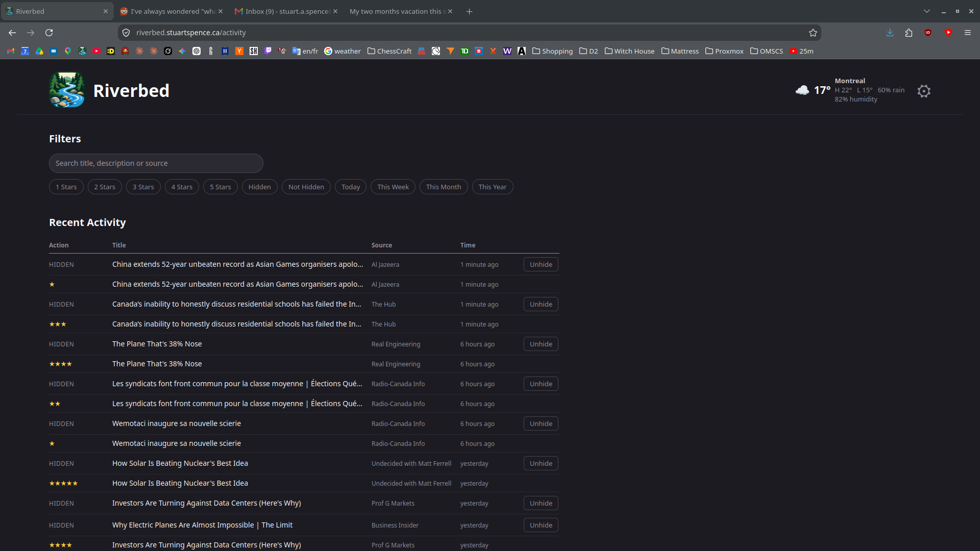Screen dimensions: 980x551
Task: Toggle the 3 Stars filter
Action: [x=143, y=187]
